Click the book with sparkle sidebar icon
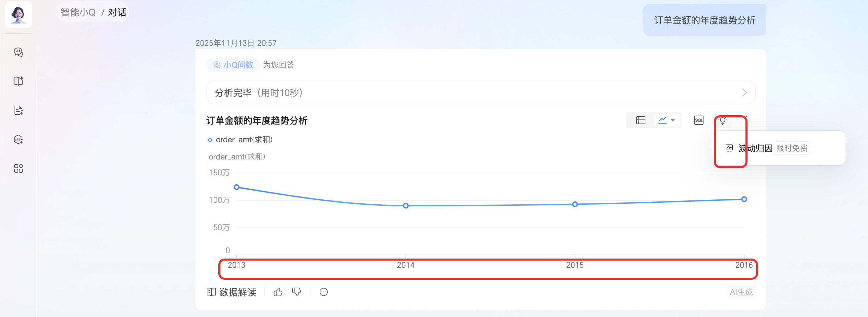Viewport: 868px width, 317px height. click(18, 81)
